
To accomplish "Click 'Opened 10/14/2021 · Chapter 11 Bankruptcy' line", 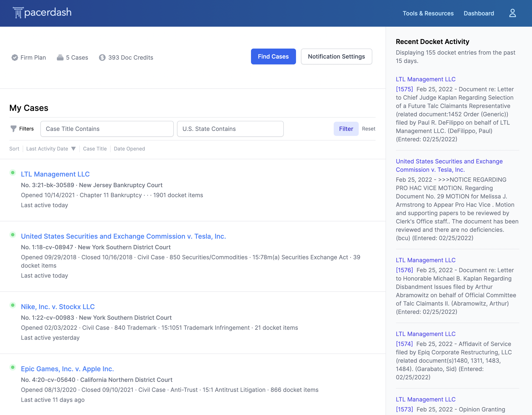I will (x=112, y=195).
